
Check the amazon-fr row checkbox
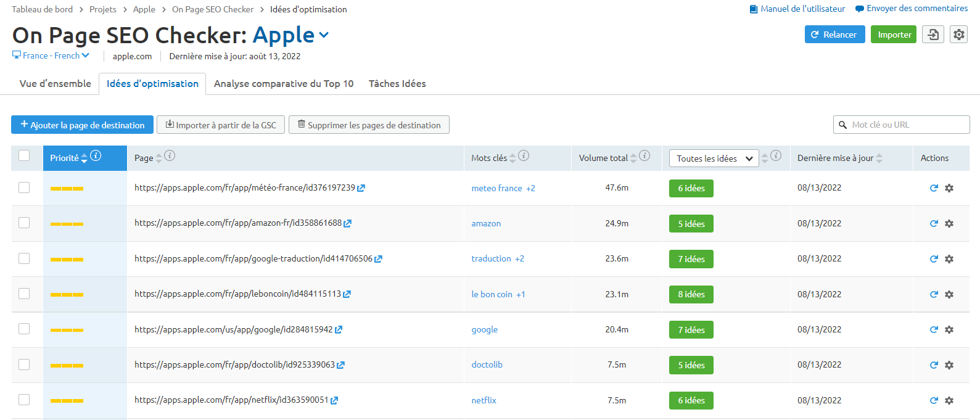click(24, 223)
